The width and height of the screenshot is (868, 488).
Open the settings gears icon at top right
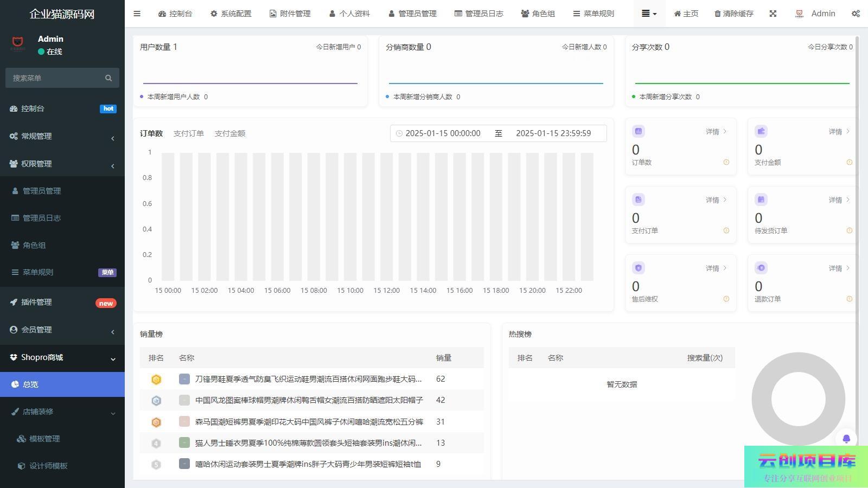pyautogui.click(x=856, y=14)
